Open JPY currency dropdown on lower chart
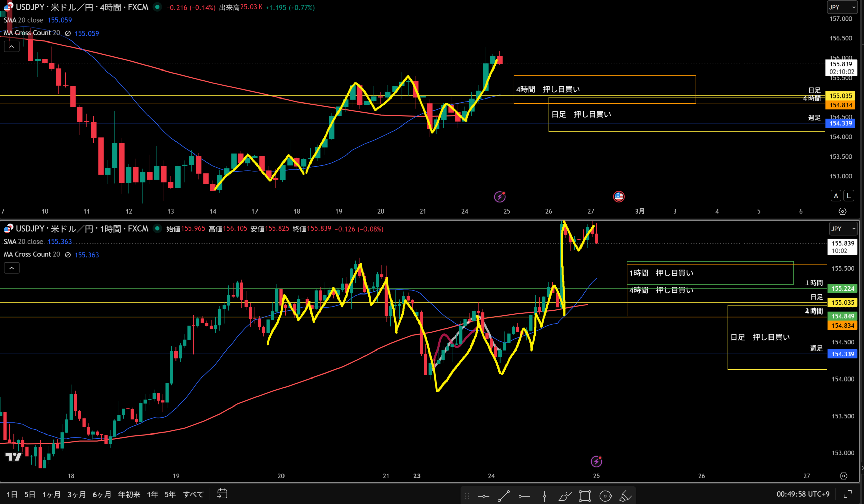Image resolution: width=864 pixels, height=504 pixels. pos(843,228)
